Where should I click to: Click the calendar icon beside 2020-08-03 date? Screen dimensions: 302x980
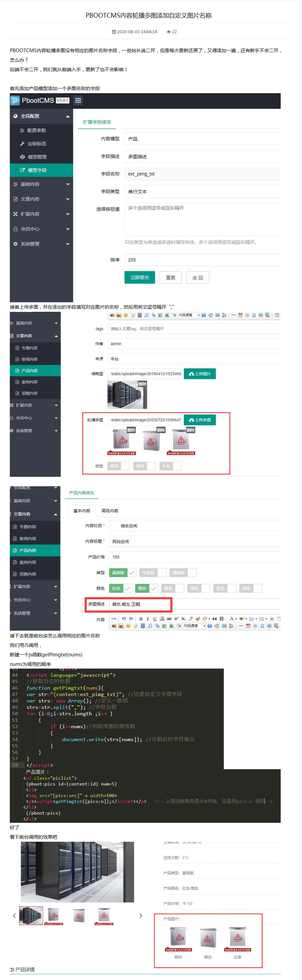click(113, 32)
